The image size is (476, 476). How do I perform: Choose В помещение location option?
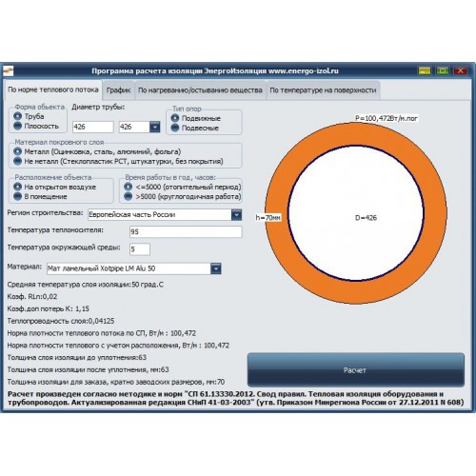pos(18,196)
